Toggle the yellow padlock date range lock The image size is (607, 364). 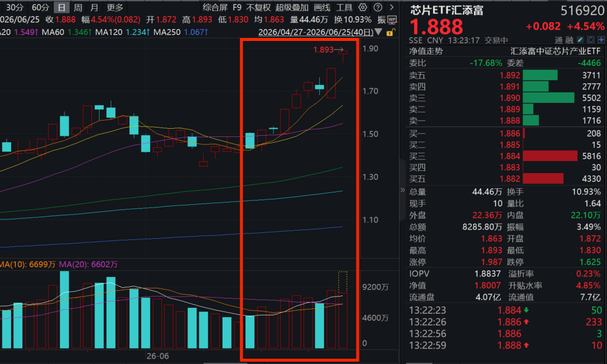pyautogui.click(x=390, y=33)
